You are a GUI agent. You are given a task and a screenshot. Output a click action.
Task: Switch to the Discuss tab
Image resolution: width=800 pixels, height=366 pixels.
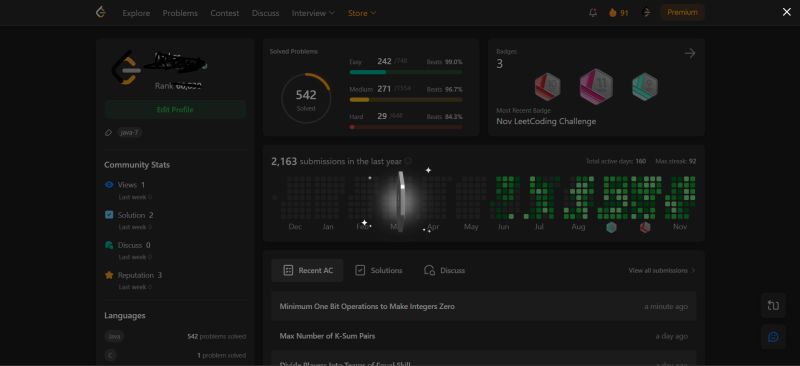coord(444,271)
